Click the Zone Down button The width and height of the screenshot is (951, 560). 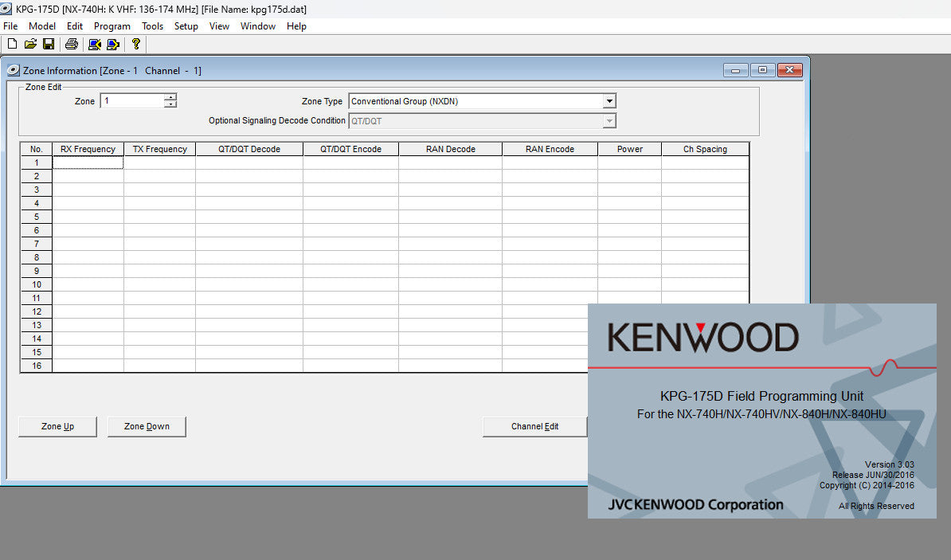click(x=147, y=426)
